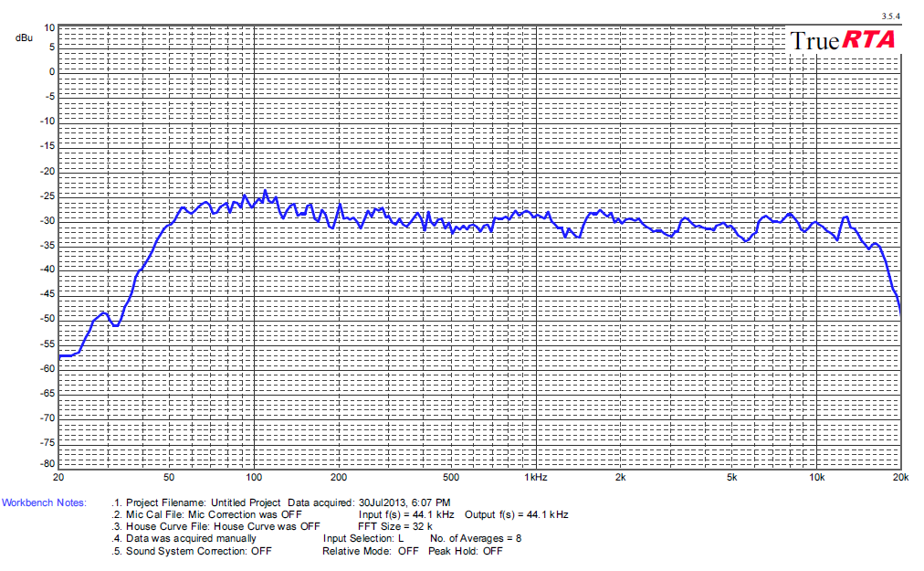The width and height of the screenshot is (924, 571).
Task: Click the '-15' level axis label
Action: point(47,145)
